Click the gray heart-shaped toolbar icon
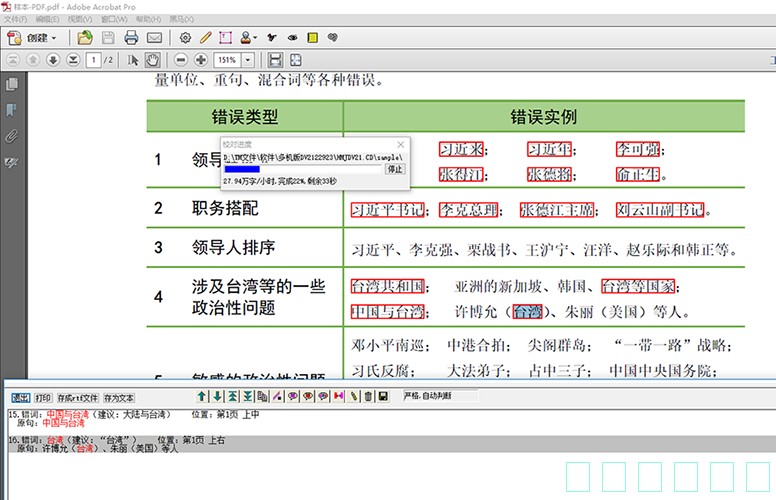The height and width of the screenshot is (500, 776). tap(333, 38)
